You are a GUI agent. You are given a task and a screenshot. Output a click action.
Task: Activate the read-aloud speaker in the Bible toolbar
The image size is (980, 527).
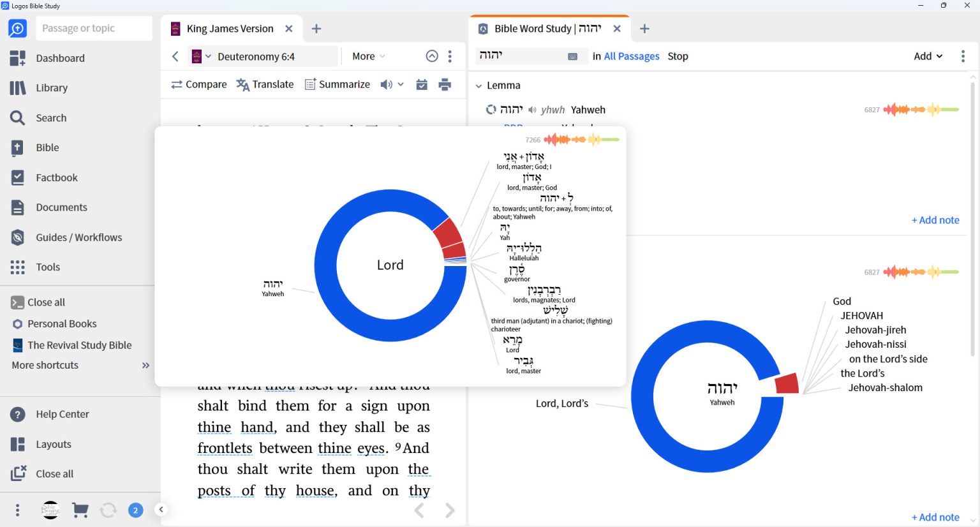(x=385, y=84)
